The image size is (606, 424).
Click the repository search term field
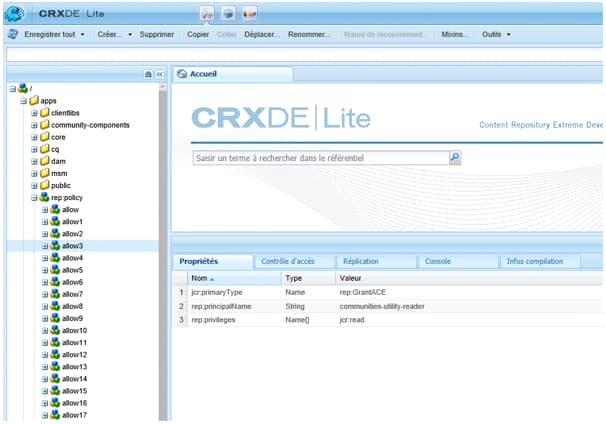[321, 158]
